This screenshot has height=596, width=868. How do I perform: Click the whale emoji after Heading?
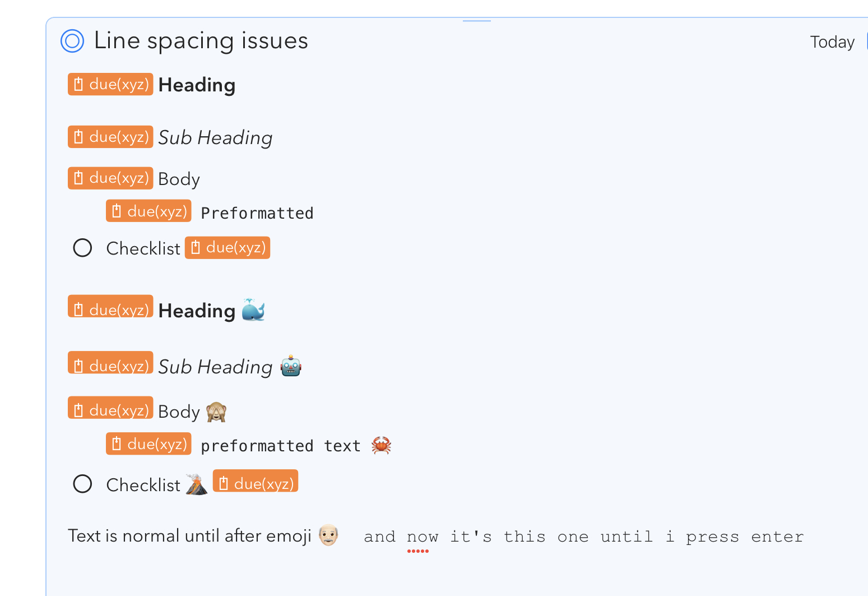[x=253, y=309]
